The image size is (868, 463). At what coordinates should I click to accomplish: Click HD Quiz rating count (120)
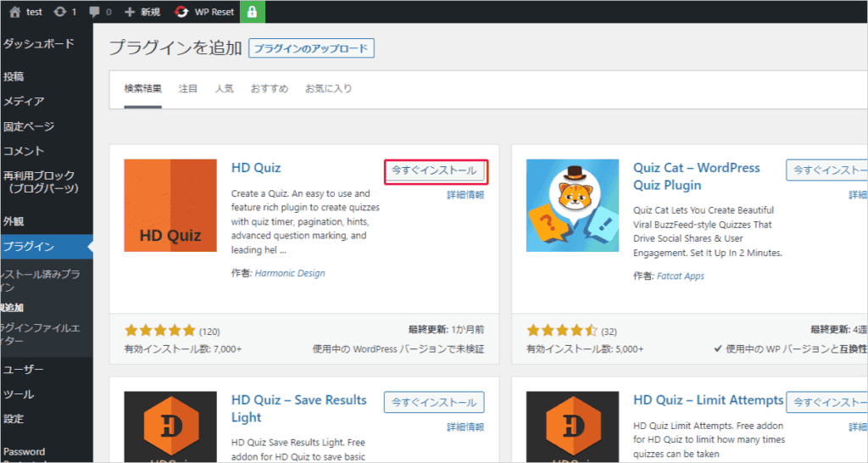click(x=209, y=332)
